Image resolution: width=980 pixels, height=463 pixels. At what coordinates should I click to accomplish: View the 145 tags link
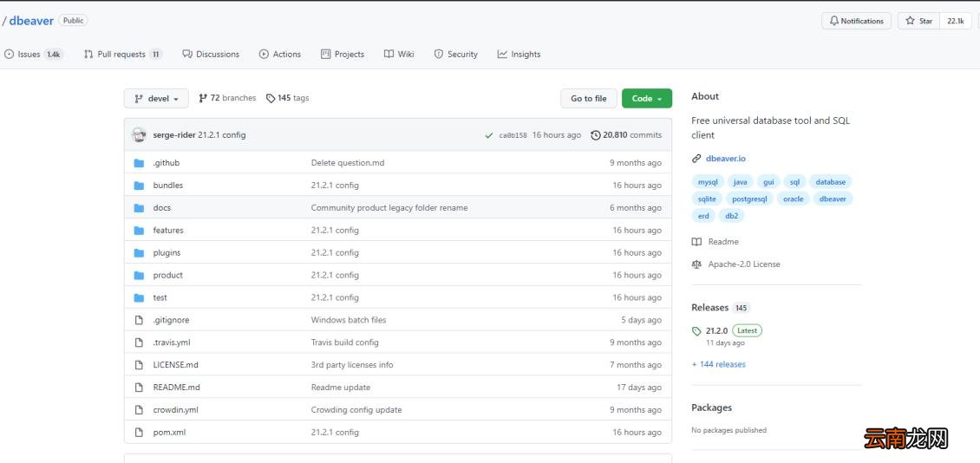[288, 98]
